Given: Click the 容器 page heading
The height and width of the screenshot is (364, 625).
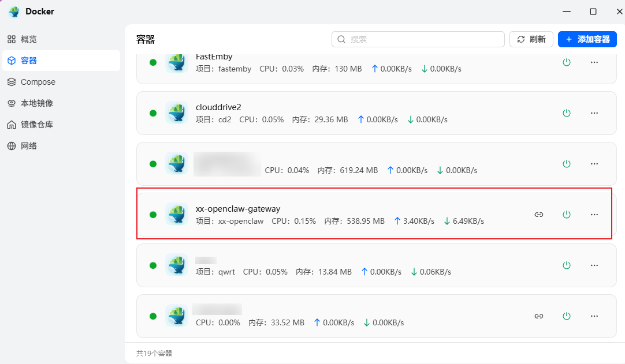Looking at the screenshot, I should click(x=146, y=39).
